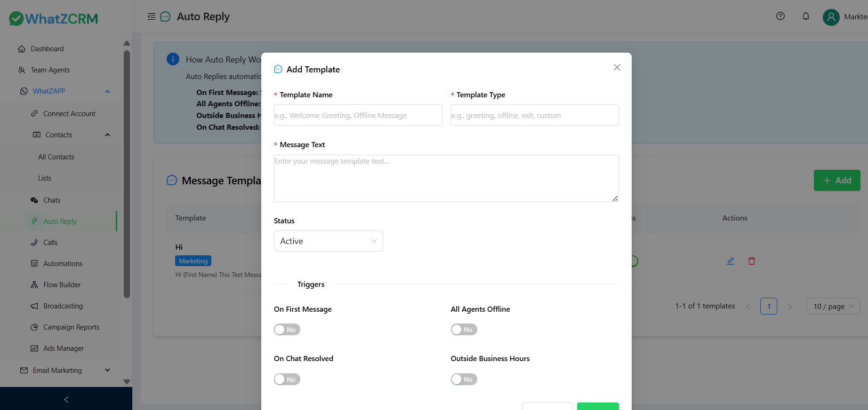Click the red delete trash icon

click(751, 261)
